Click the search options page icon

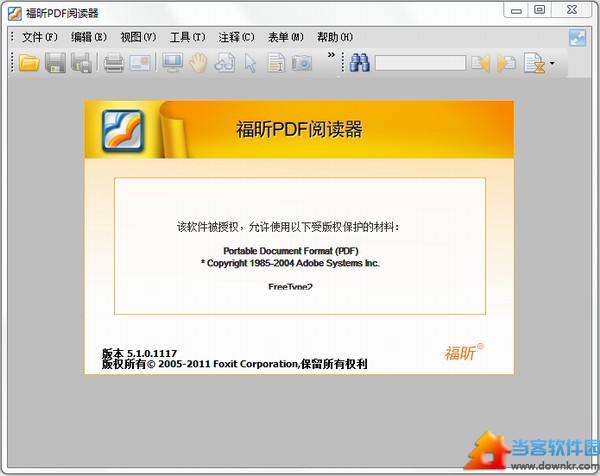click(x=535, y=63)
